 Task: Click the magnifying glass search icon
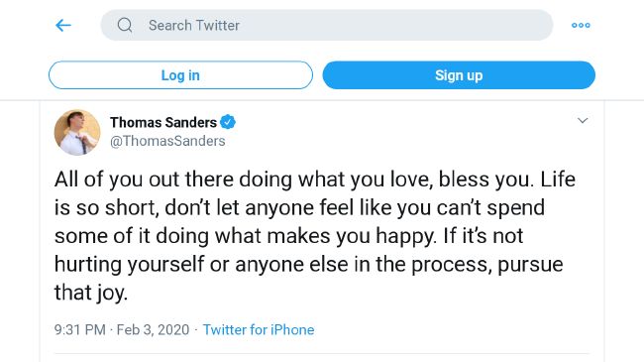click(125, 25)
